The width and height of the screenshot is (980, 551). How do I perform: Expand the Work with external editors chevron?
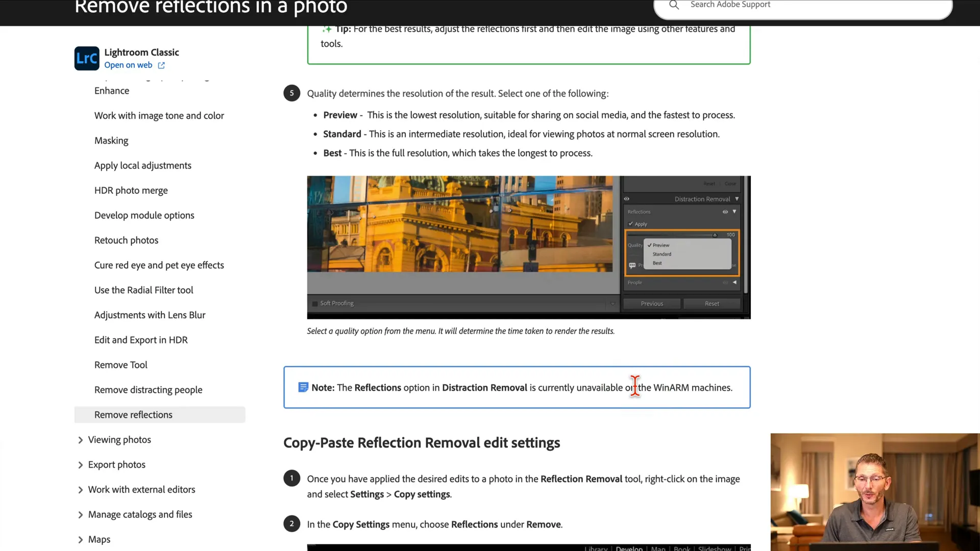[x=80, y=490]
